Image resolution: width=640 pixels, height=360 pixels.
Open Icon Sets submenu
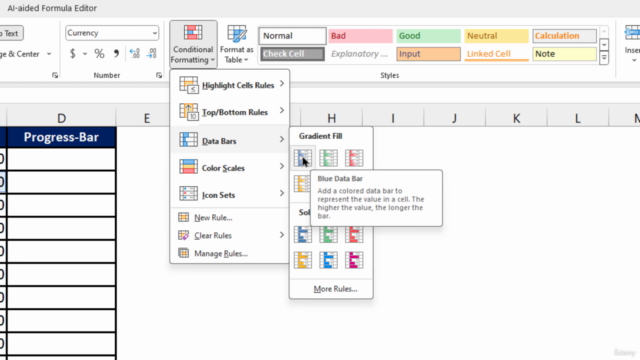230,194
